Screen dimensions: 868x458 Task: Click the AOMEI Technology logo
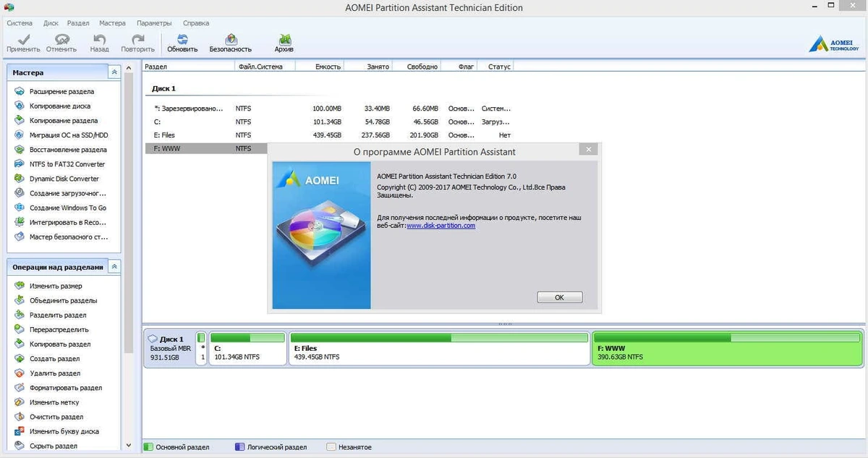tap(834, 43)
